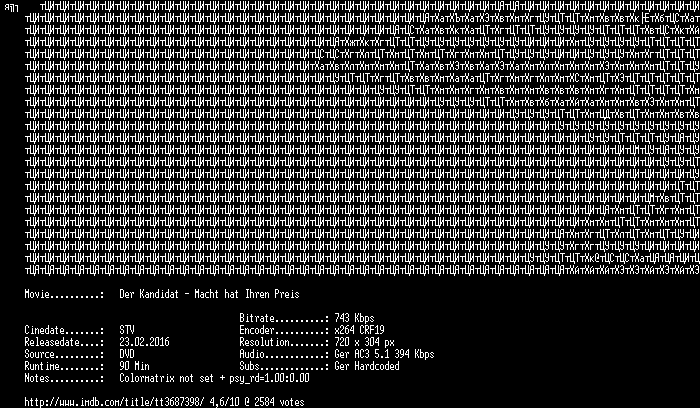This screenshot has width=700, height=408.
Task: Select the Ger AC3 5.1 audio value
Action: pos(384,354)
